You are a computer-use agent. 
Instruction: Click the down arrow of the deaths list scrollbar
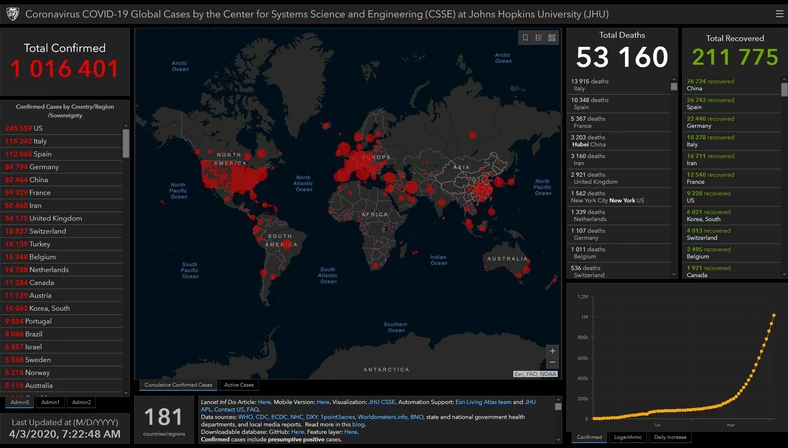pos(674,275)
